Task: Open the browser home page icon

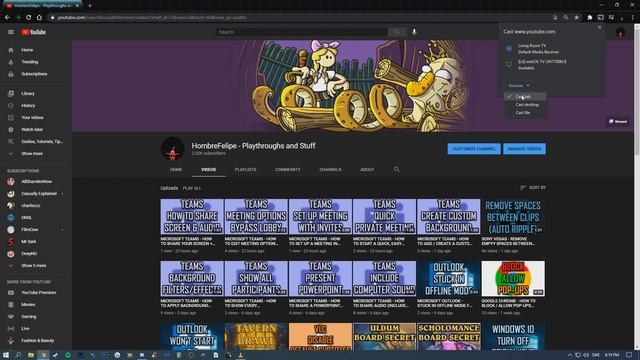Action: [x=39, y=18]
